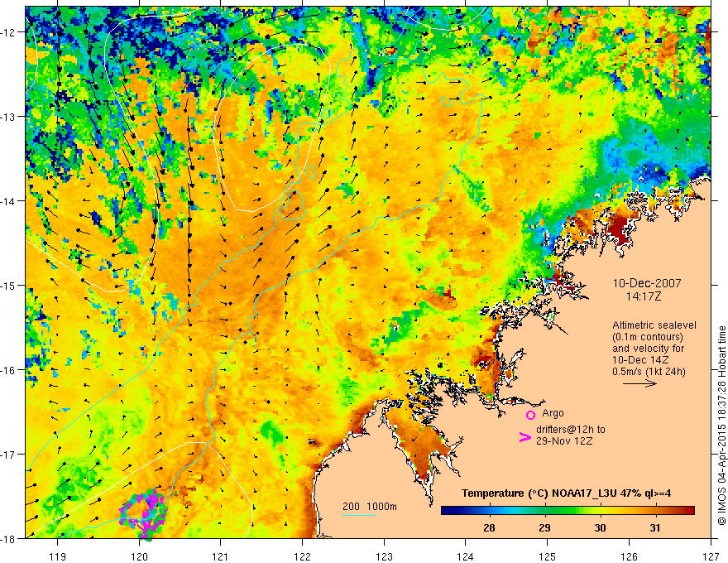This screenshot has height=563, width=728.
Task: Click the 'drifters@12h to' legend text
Action: click(x=571, y=430)
